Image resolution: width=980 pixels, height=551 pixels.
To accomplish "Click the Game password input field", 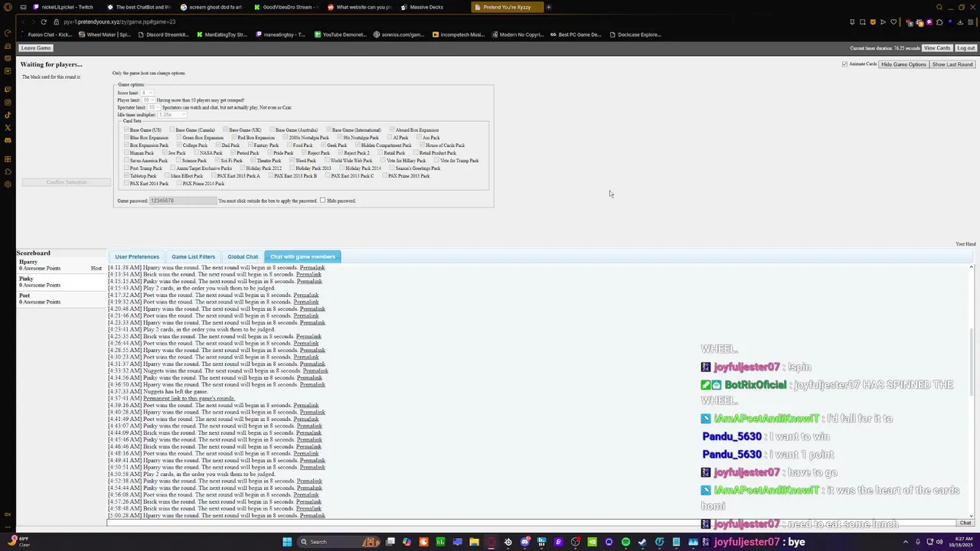I will pos(184,201).
